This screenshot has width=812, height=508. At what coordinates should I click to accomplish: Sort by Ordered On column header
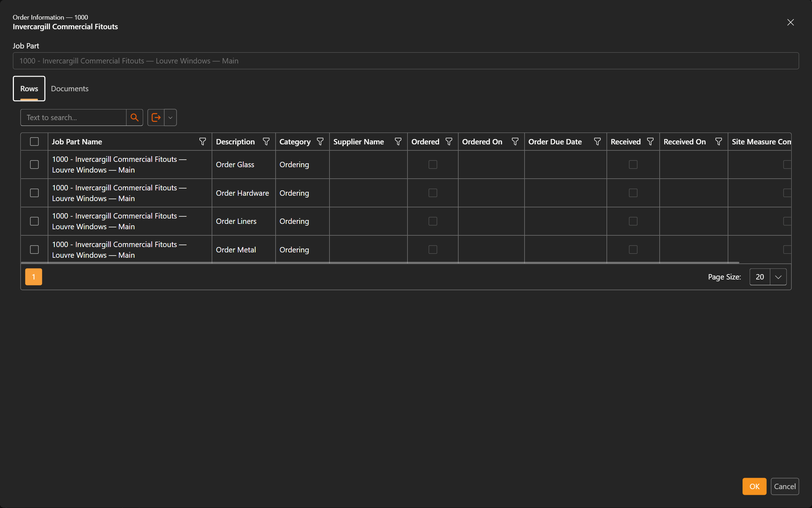click(482, 142)
